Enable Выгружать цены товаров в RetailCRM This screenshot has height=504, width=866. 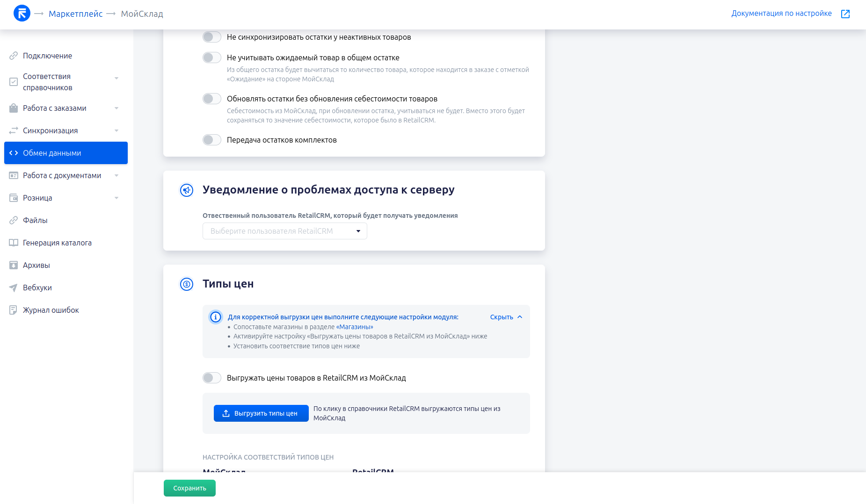coord(212,378)
